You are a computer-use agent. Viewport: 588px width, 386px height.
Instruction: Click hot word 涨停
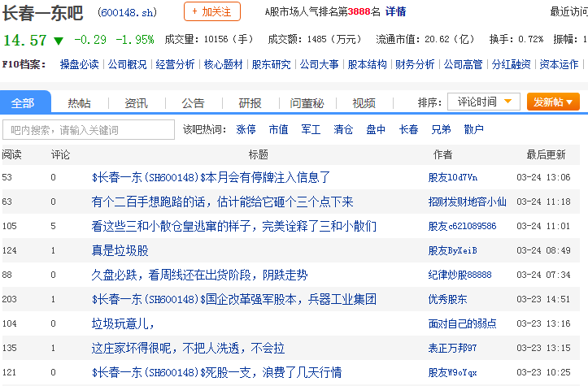point(246,130)
